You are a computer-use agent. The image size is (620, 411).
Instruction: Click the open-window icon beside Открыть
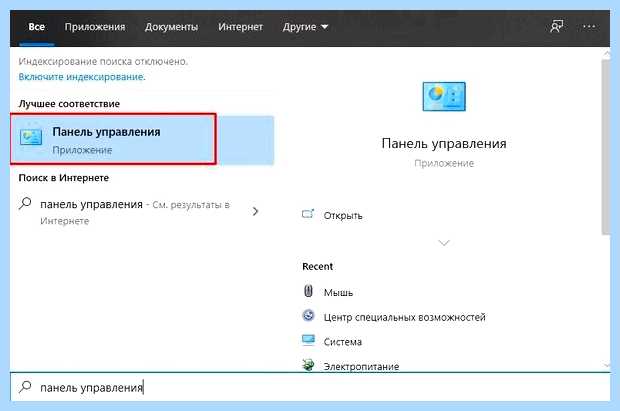(308, 214)
